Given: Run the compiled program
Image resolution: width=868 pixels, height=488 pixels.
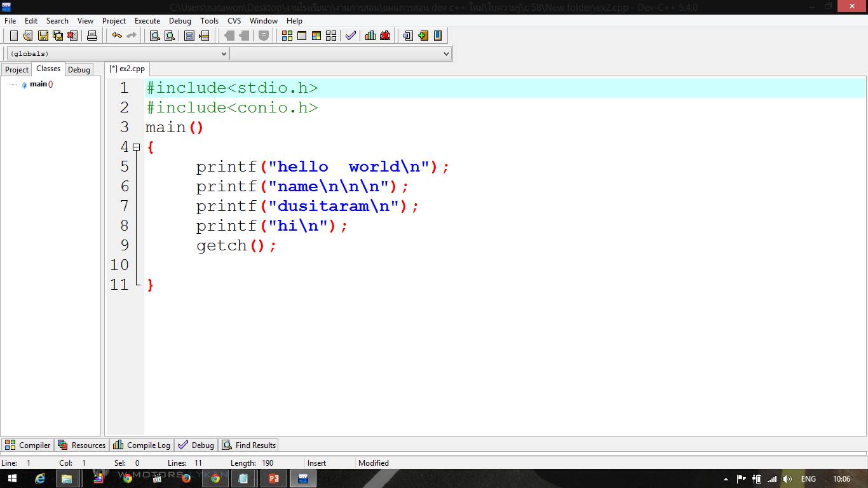Looking at the screenshot, I should [x=302, y=36].
